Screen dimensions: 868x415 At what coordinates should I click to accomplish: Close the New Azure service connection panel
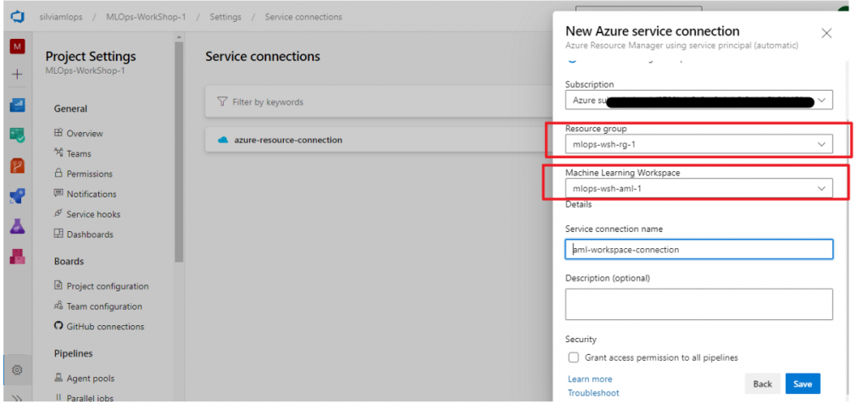(x=826, y=33)
